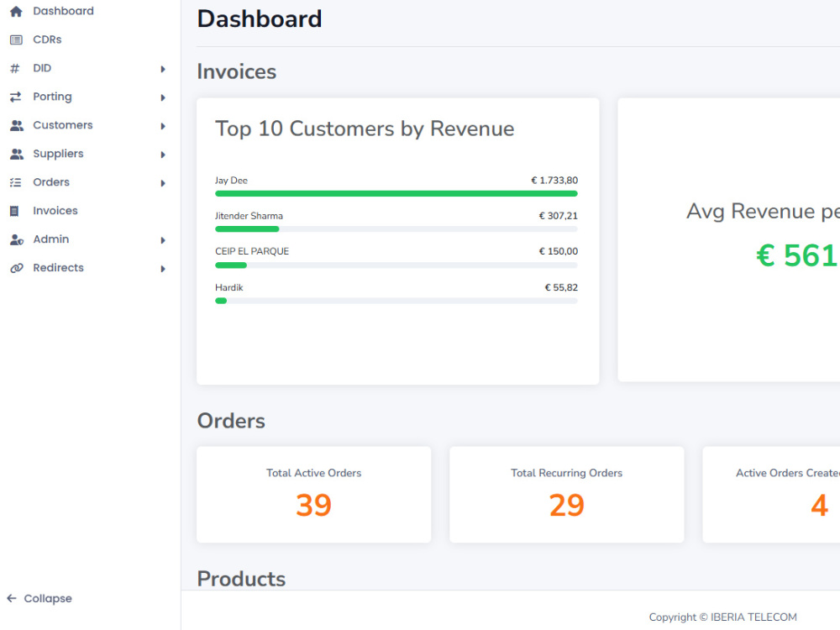The height and width of the screenshot is (630, 840).
Task: Expand the DID submenu arrow
Action: coord(163,69)
